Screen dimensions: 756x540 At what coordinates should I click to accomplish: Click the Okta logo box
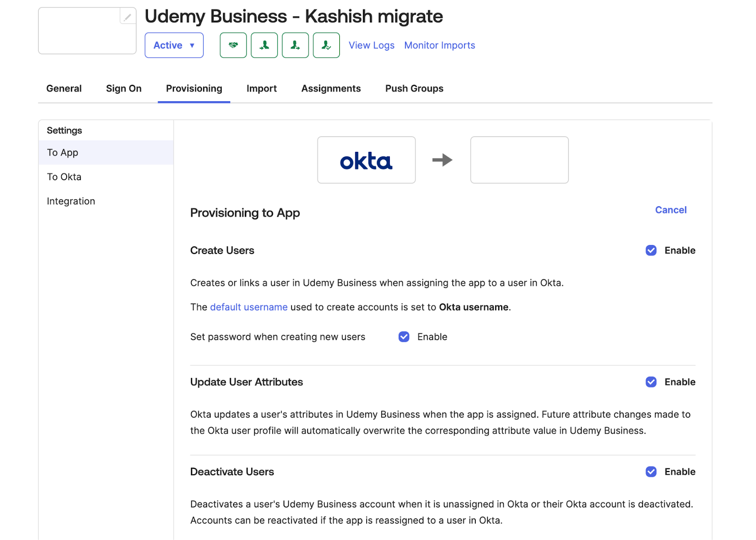pos(367,160)
